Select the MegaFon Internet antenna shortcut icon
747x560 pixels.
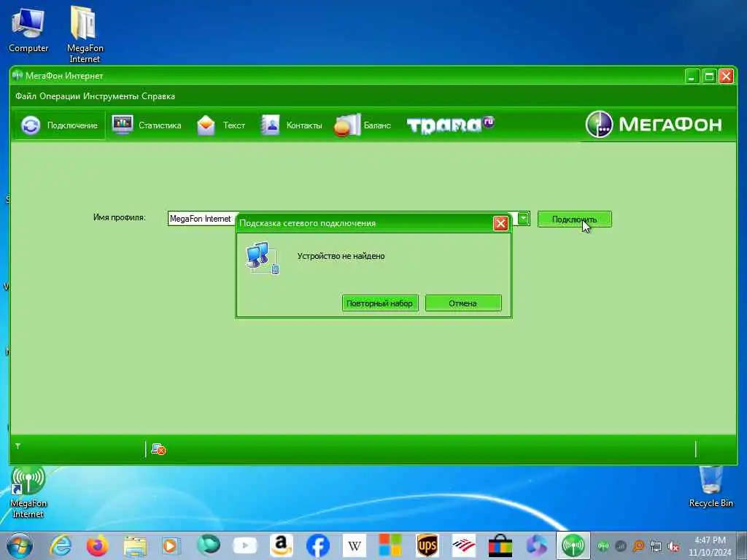coord(28,493)
